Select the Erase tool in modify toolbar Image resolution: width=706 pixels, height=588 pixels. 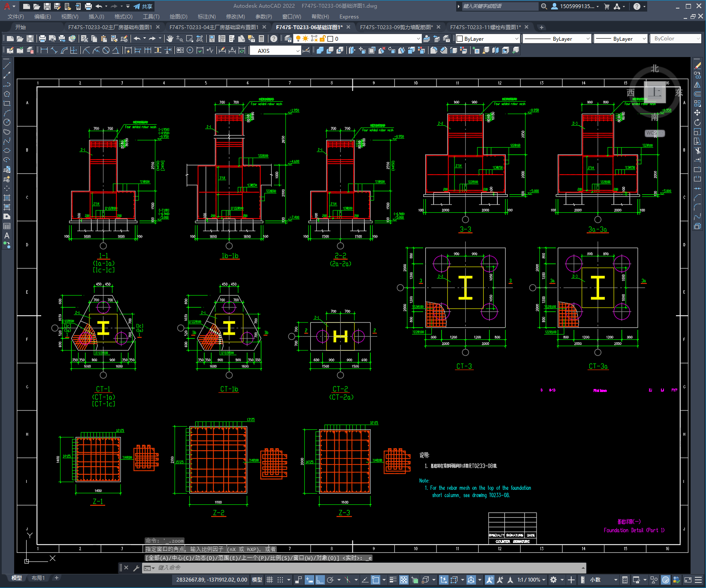[x=697, y=66]
